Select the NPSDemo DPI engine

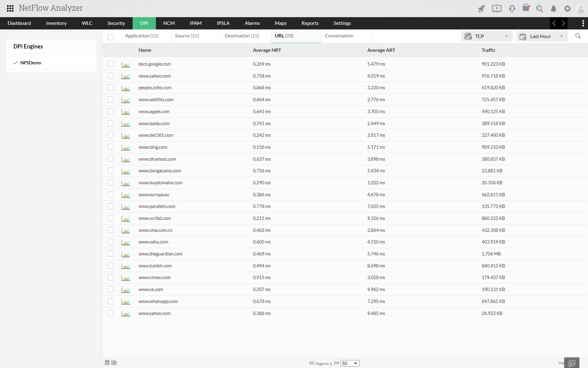tap(31, 63)
